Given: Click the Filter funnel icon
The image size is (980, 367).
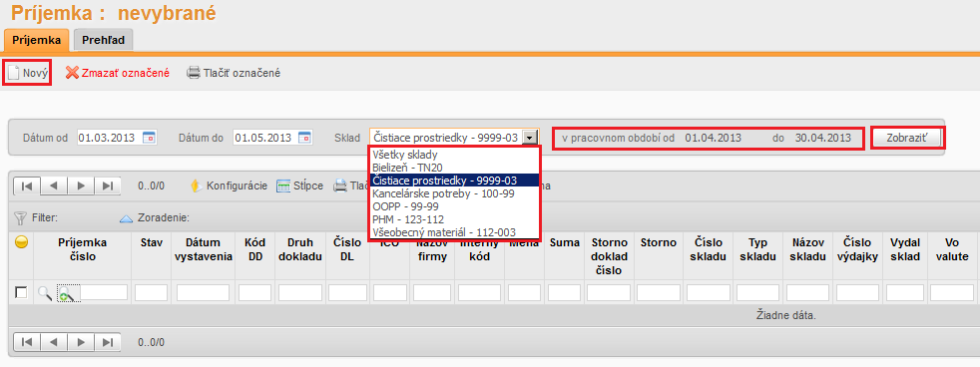Looking at the screenshot, I should pos(21,217).
